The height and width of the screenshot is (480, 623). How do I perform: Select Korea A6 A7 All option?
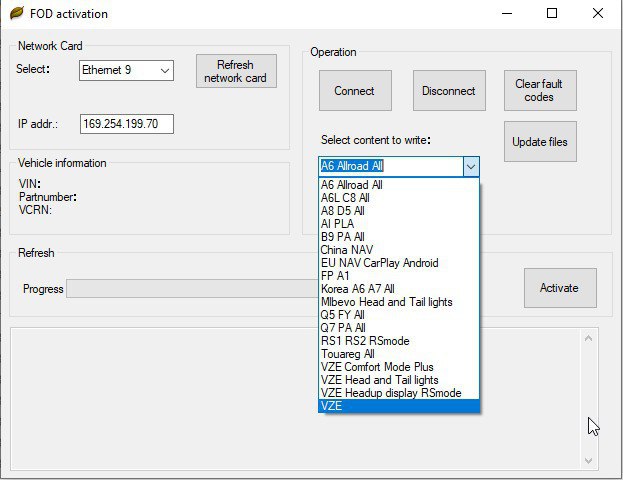coord(357,289)
